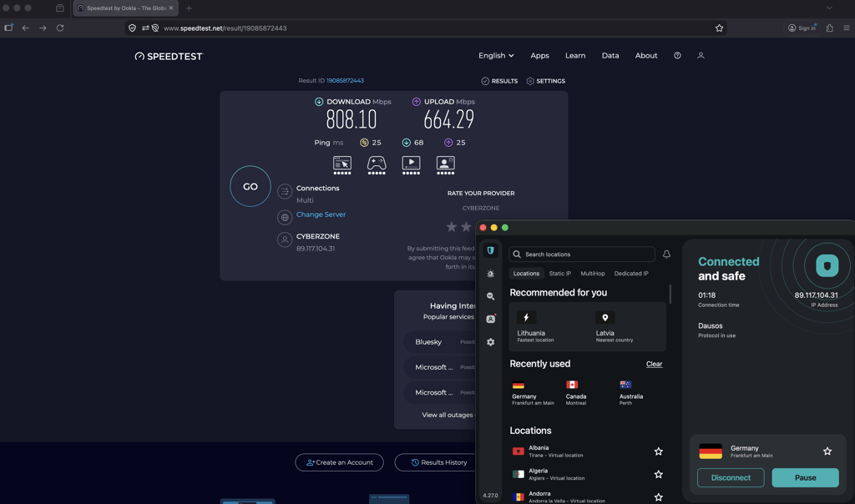Click the video streaming rating icon
This screenshot has height=504, width=855.
[x=411, y=165]
